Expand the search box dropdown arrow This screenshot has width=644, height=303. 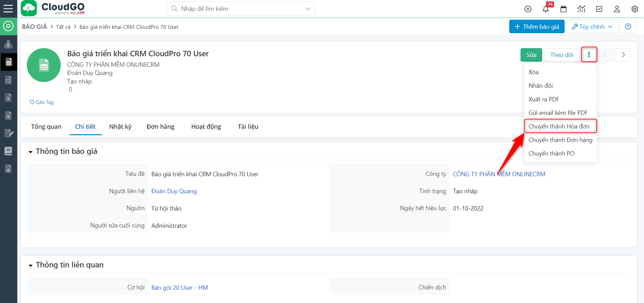coord(308,9)
